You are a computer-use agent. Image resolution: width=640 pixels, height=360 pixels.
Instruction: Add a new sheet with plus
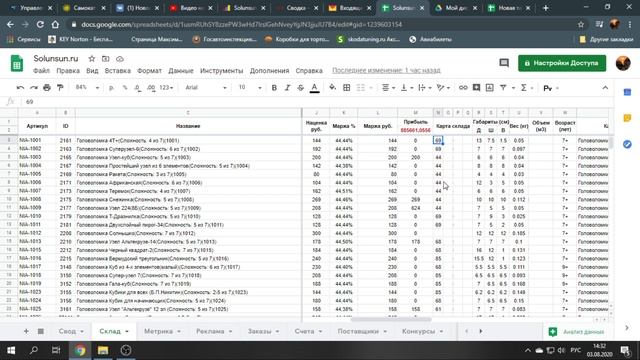tap(26, 331)
